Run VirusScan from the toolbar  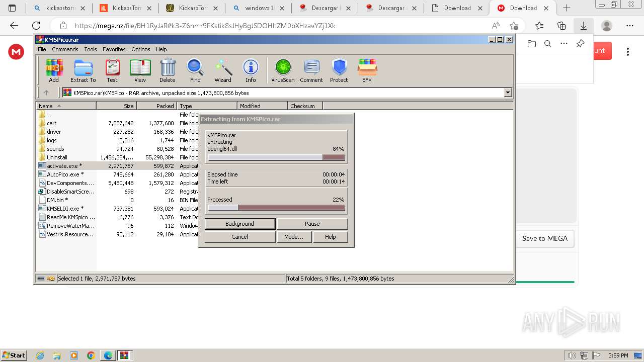pyautogui.click(x=283, y=70)
